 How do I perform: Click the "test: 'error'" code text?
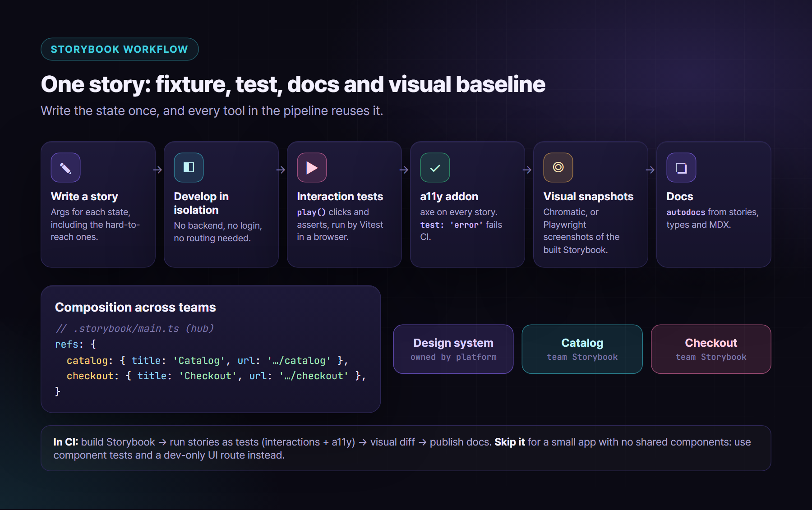[452, 225]
